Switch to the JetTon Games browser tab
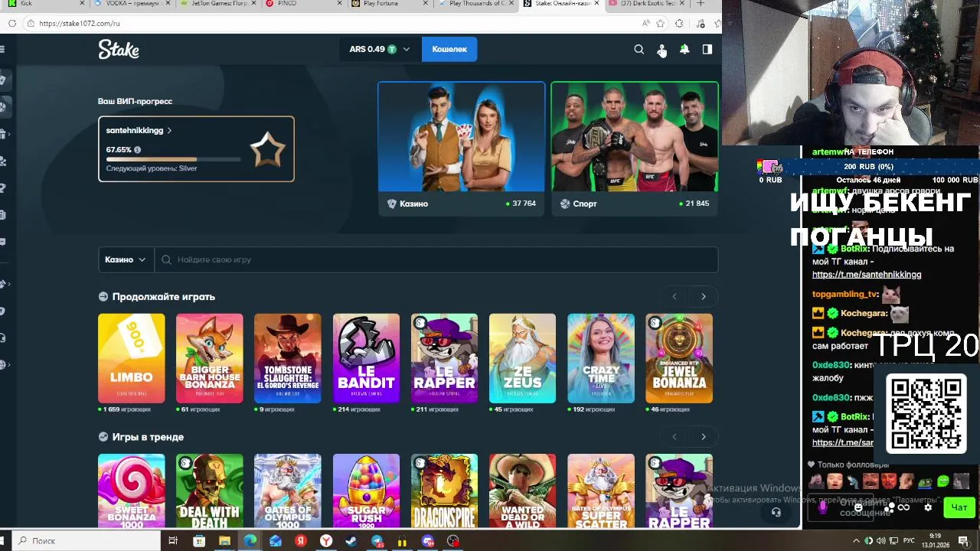 [218, 4]
